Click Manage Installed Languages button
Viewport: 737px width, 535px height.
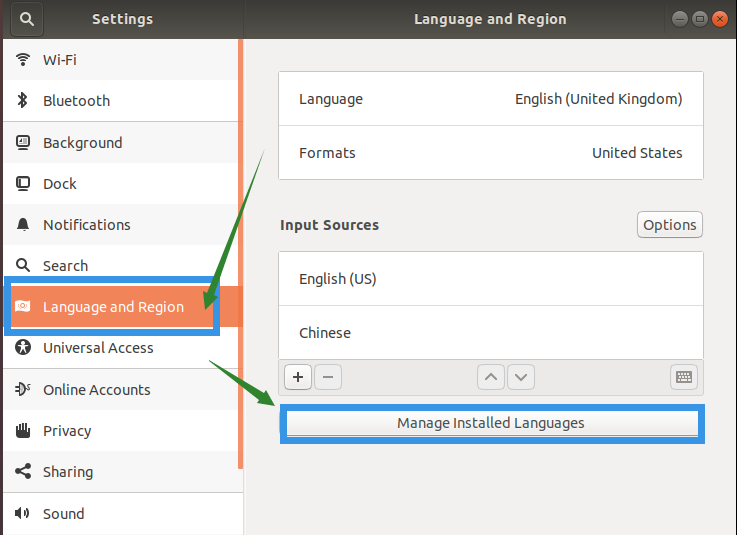490,423
